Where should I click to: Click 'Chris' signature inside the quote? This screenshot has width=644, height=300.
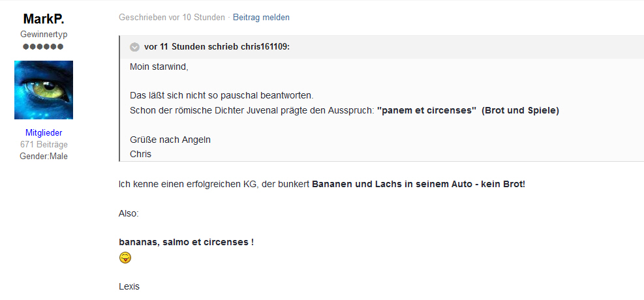click(140, 155)
